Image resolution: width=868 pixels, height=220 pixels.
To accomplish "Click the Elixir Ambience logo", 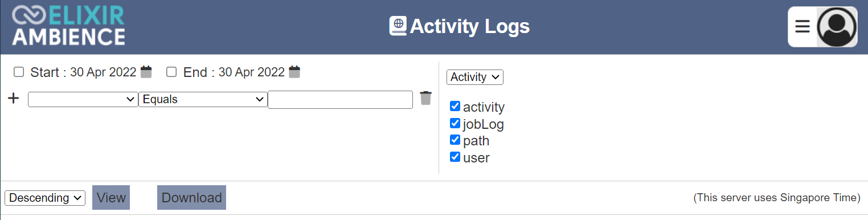I will pos(68,26).
